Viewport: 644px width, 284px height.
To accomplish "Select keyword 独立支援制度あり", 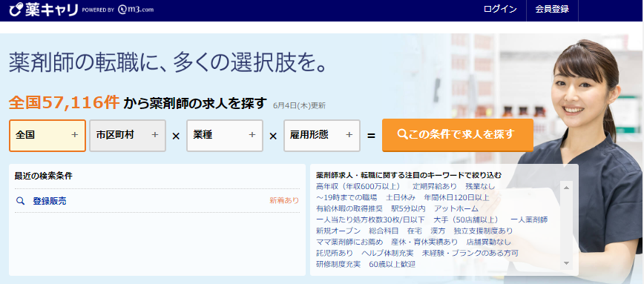I will [484, 231].
